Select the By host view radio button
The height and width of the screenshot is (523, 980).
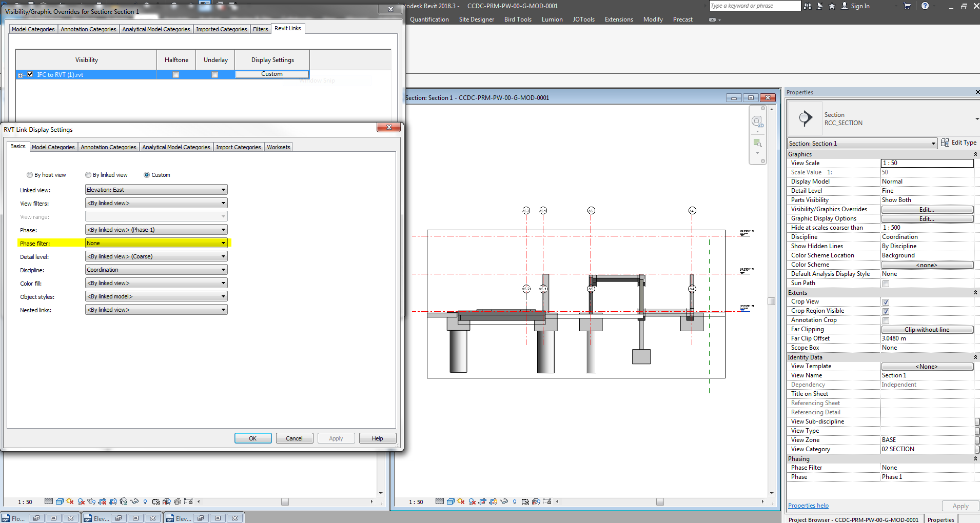pos(30,175)
